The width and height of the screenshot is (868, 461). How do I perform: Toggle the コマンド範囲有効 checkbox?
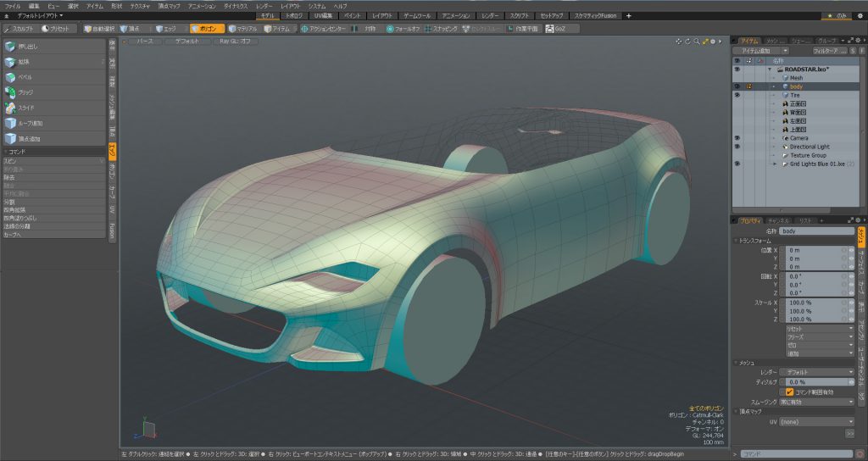(x=790, y=392)
